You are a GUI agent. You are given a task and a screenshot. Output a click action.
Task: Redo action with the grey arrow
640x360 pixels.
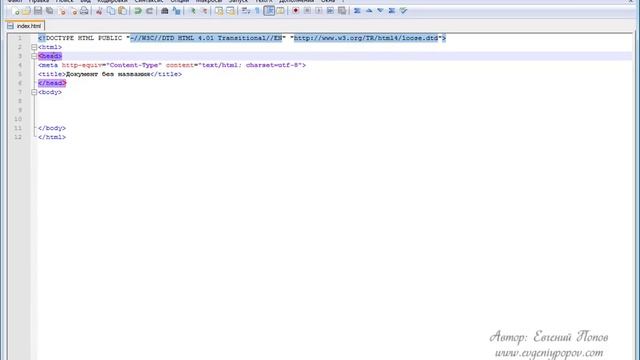pos(149,11)
